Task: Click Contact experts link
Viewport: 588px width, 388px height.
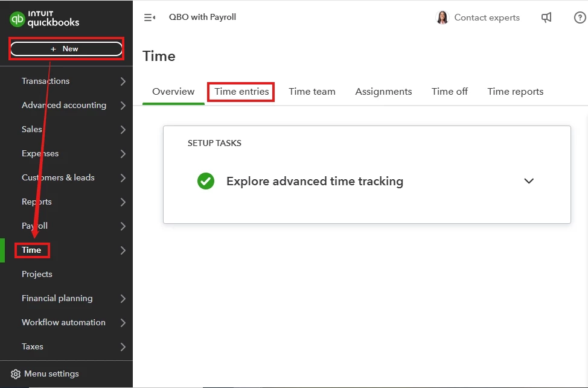Action: click(x=487, y=17)
